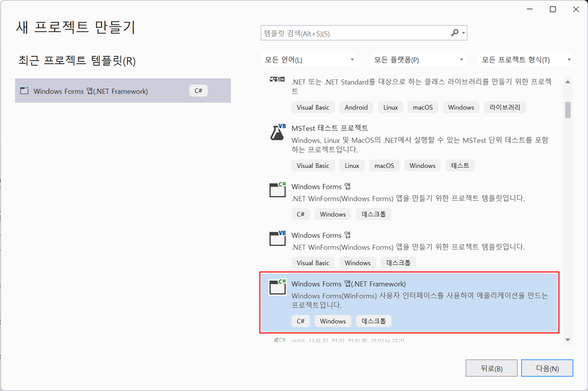This screenshot has width=588, height=391.
Task: Click the C# tag in the highlighted template
Action: tap(301, 321)
